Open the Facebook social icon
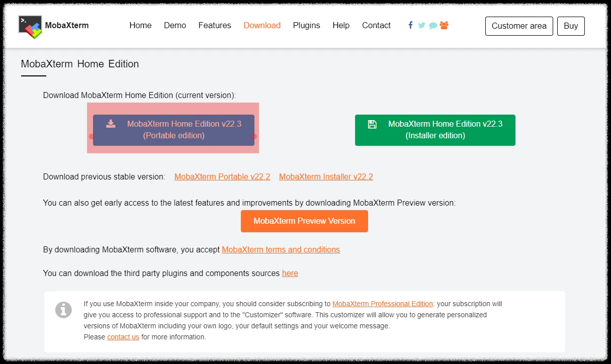 [410, 25]
